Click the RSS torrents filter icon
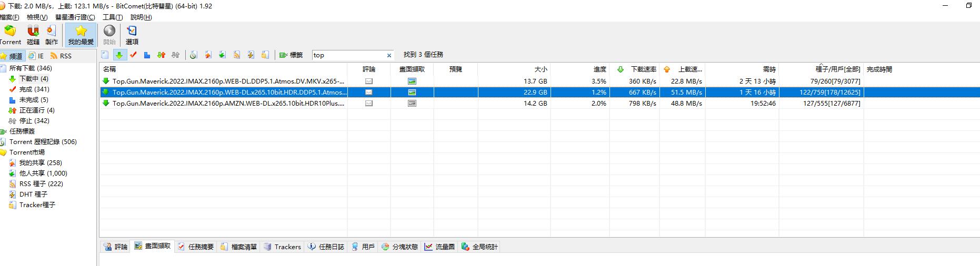Viewport: 980px width, 266px height. point(237,55)
